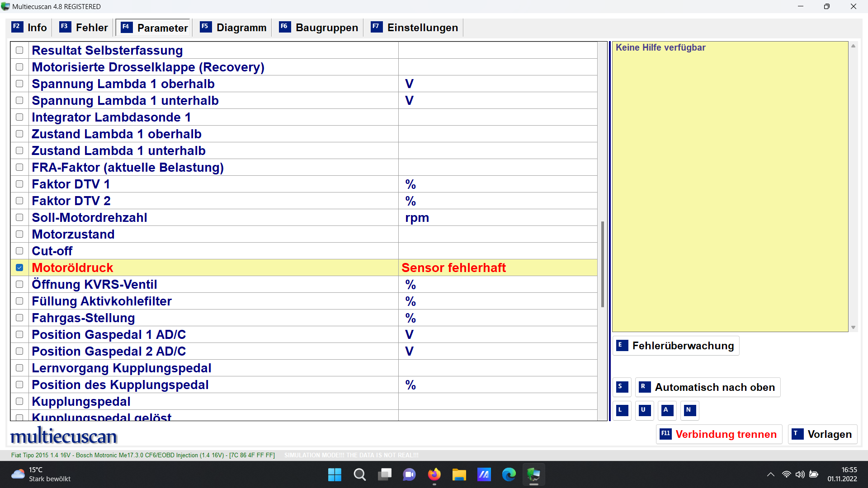Click help panel scroll down arrow
Viewport: 868px width, 488px height.
(x=853, y=328)
